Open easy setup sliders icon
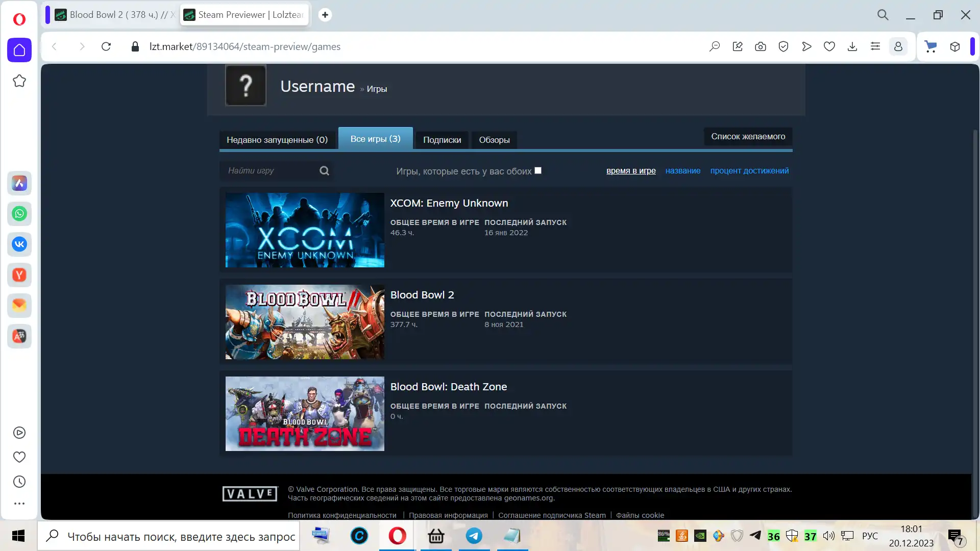The width and height of the screenshot is (980, 551). [875, 46]
